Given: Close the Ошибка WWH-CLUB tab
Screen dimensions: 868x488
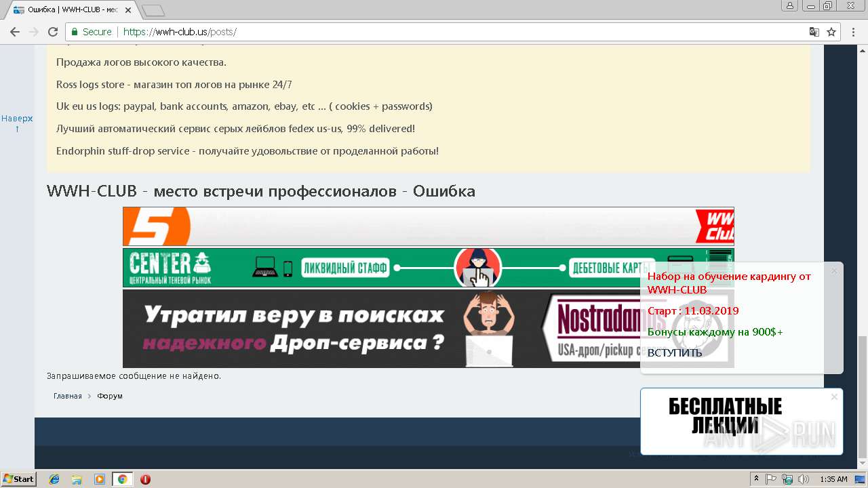Looking at the screenshot, I should [x=128, y=10].
